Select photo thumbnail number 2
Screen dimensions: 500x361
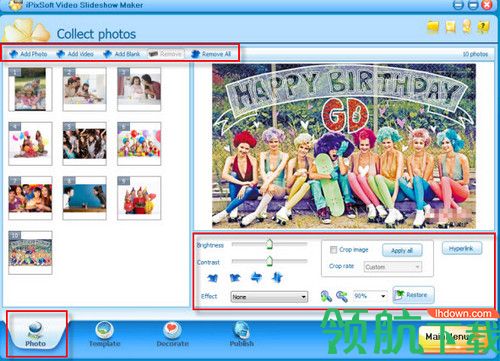pyautogui.click(x=85, y=89)
